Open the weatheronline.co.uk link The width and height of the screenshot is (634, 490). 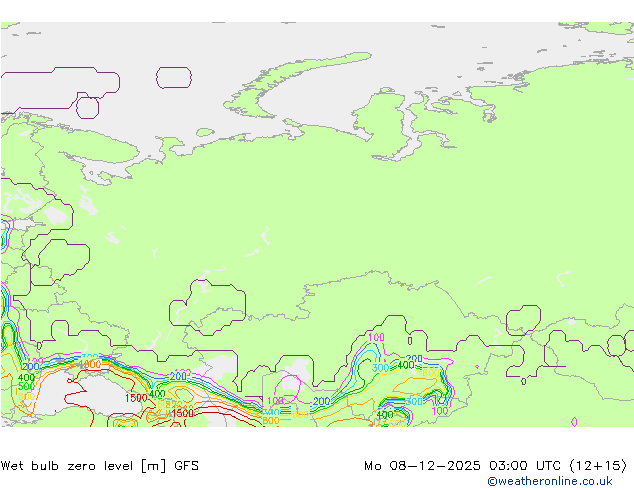click(550, 481)
